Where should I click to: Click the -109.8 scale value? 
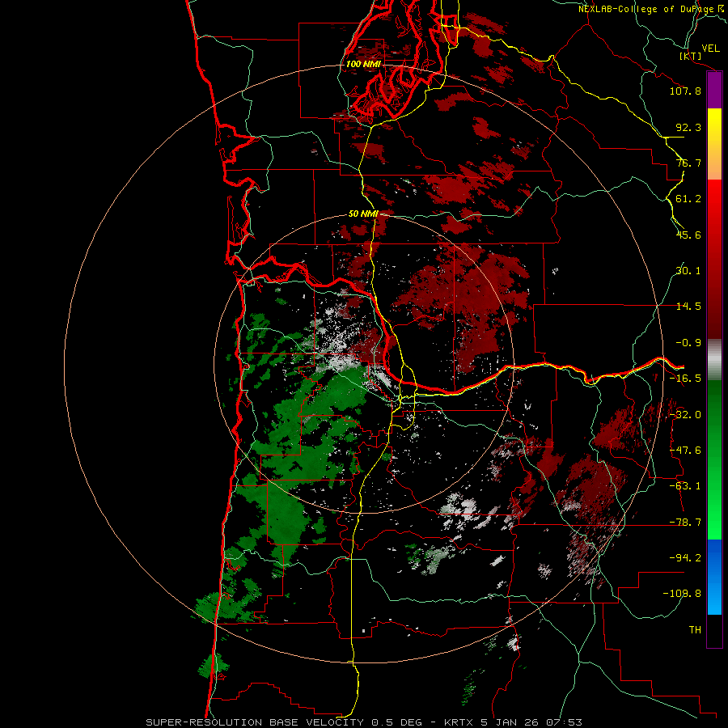tap(683, 594)
